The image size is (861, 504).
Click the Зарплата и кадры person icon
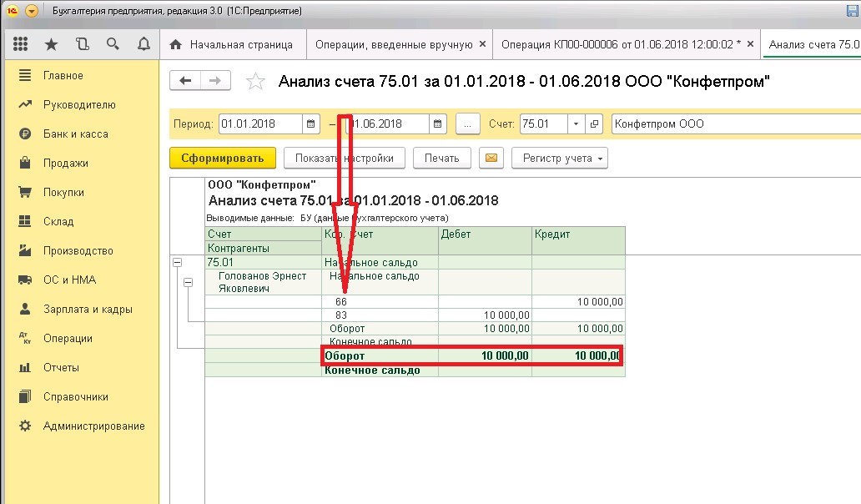(25, 309)
